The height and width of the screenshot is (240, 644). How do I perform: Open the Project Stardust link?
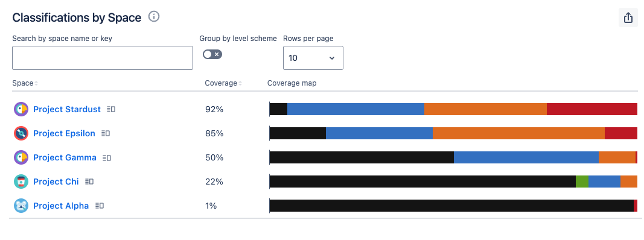[67, 109]
